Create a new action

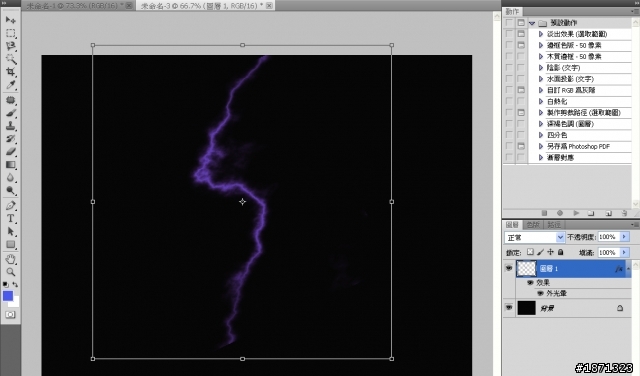pyautogui.click(x=609, y=213)
